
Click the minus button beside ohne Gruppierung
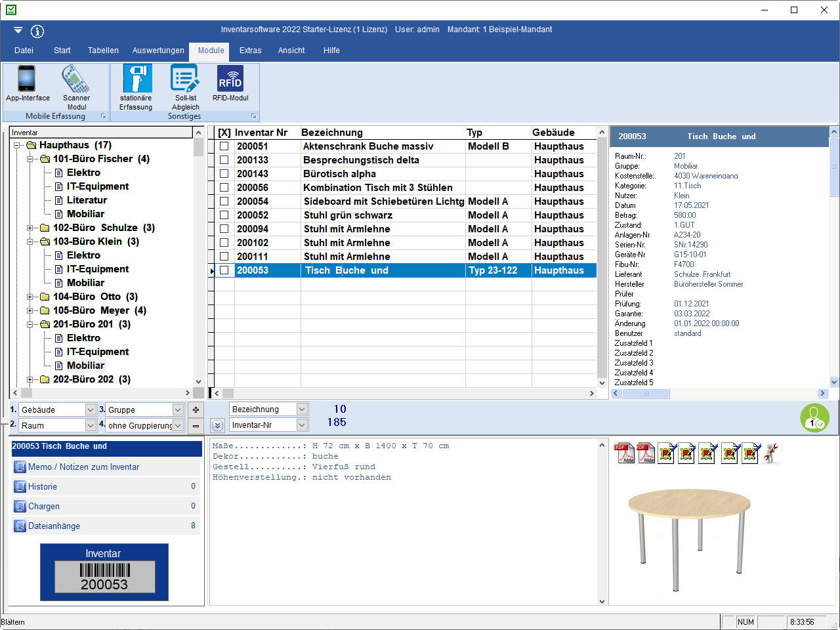point(196,425)
